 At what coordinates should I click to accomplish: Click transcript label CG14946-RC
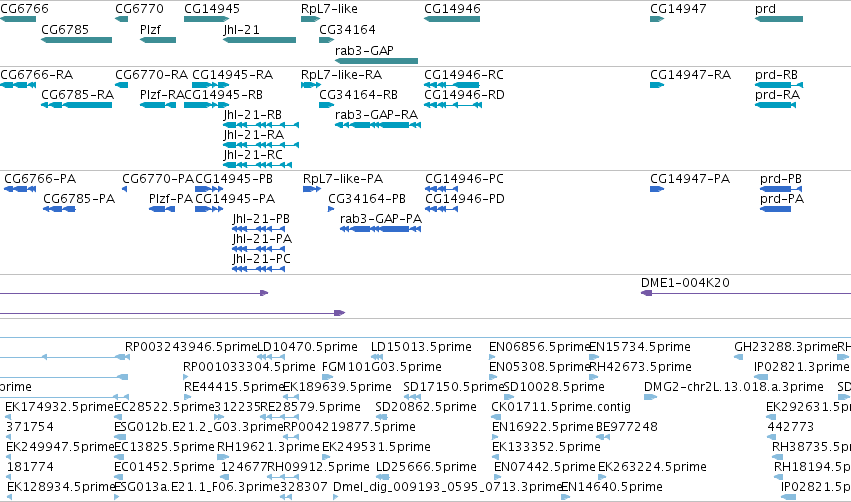point(464,74)
